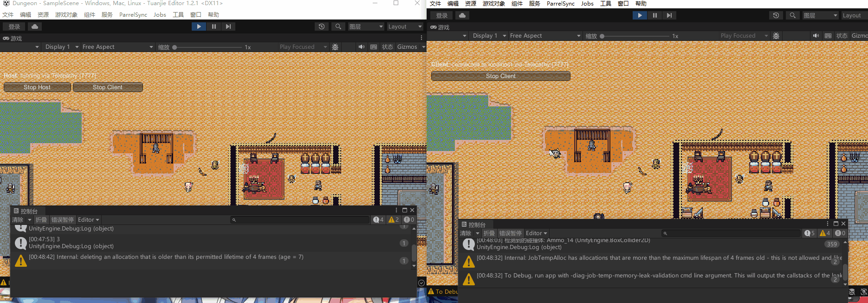Toggle info message filter in right console
868x303 pixels.
pyautogui.click(x=810, y=233)
